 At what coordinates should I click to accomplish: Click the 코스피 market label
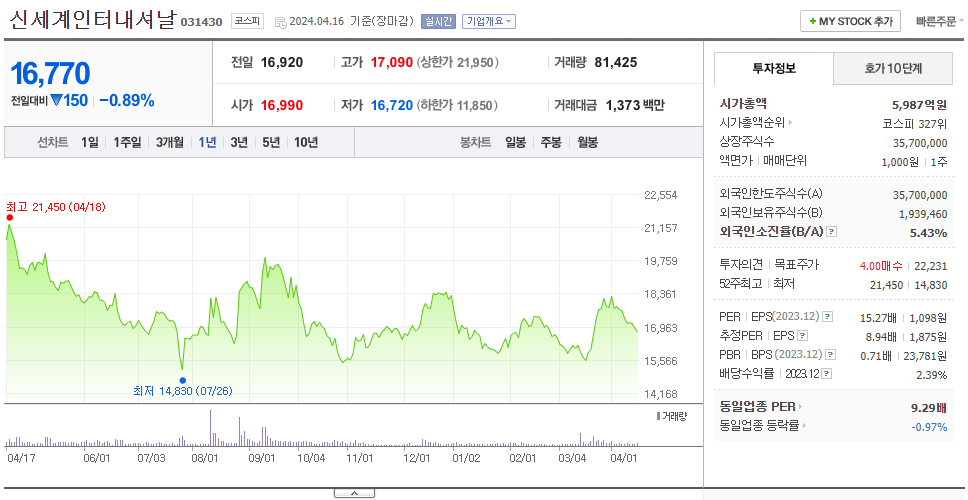(247, 22)
